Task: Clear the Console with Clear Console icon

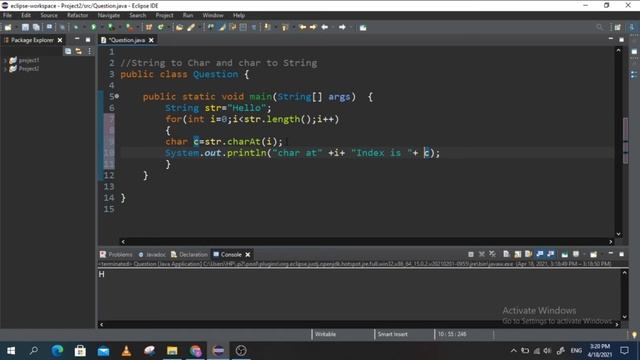Action: click(x=507, y=254)
